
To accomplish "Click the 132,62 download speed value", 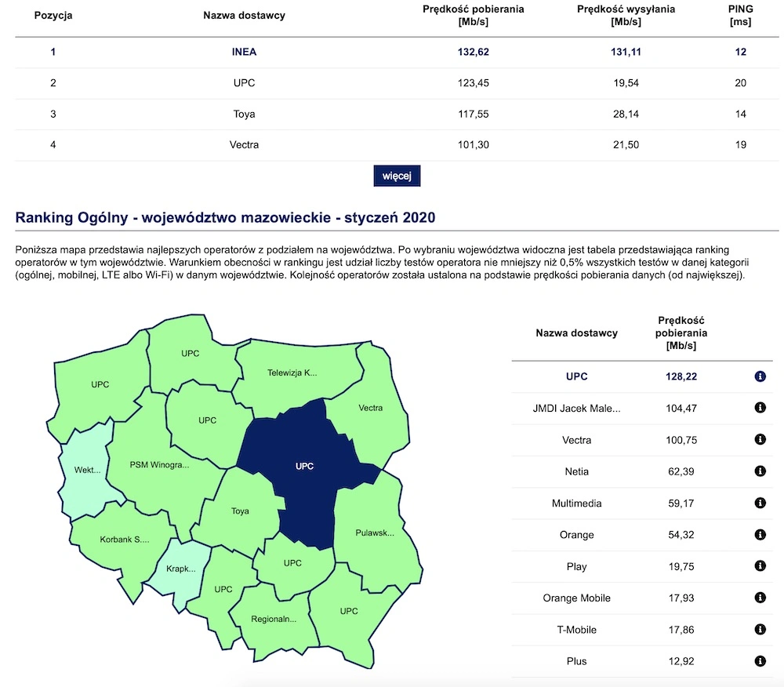I will tap(473, 52).
